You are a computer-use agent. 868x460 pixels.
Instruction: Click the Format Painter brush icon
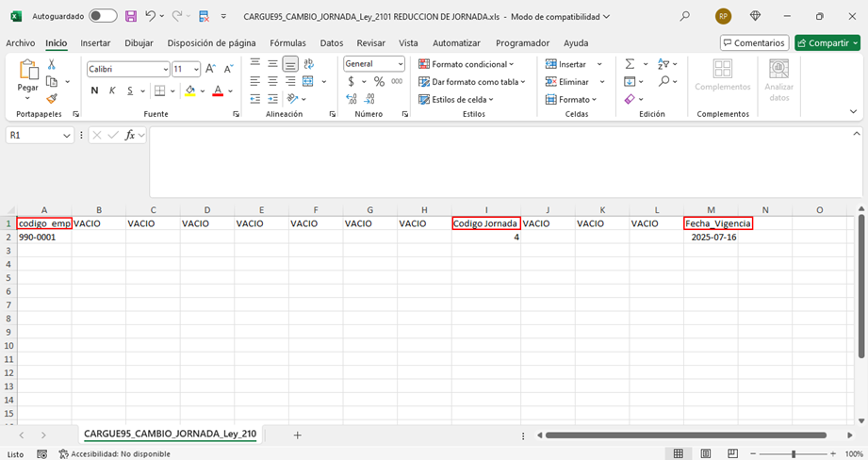pos(52,98)
